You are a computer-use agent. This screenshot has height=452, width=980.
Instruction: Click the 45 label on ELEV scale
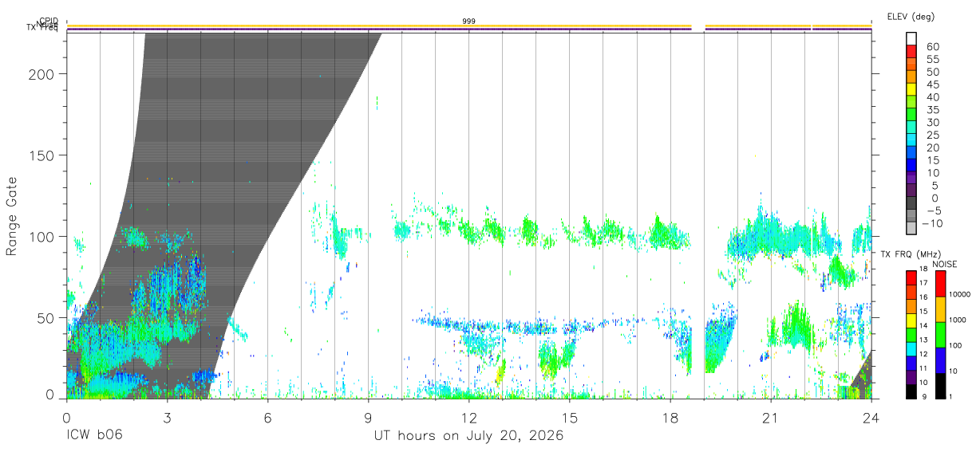point(931,85)
